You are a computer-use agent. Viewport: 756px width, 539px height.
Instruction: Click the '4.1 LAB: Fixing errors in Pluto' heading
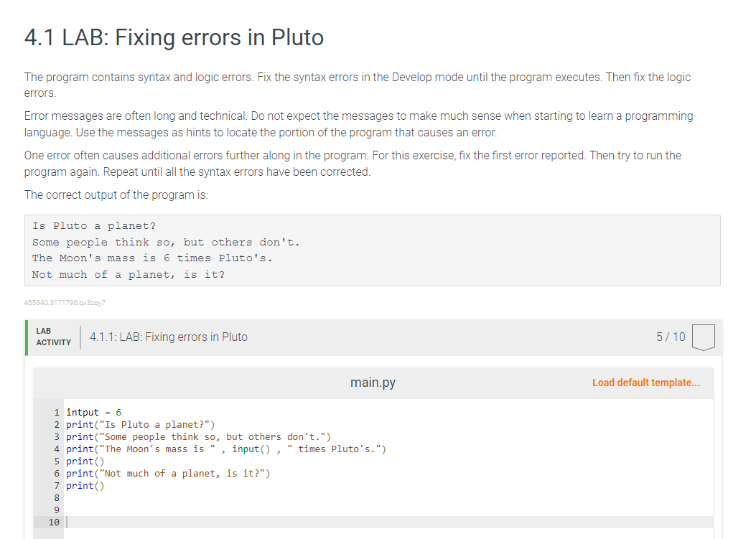(174, 37)
